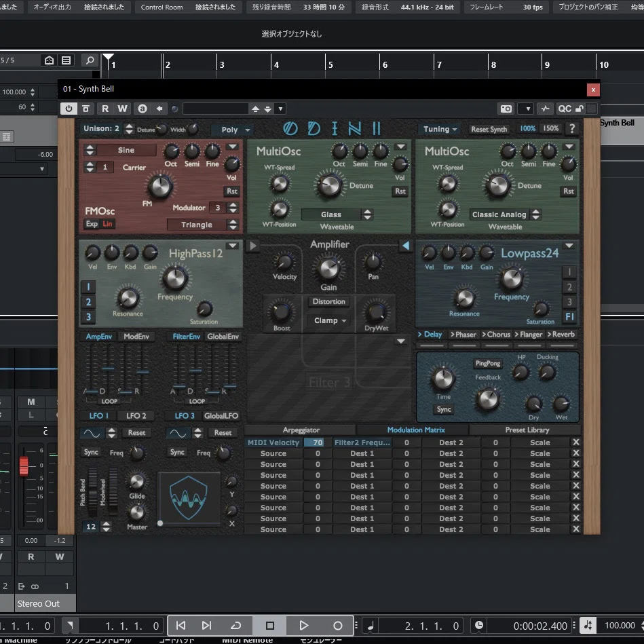The image size is (644, 644).
Task: Click the transport Record button
Action: tap(337, 625)
